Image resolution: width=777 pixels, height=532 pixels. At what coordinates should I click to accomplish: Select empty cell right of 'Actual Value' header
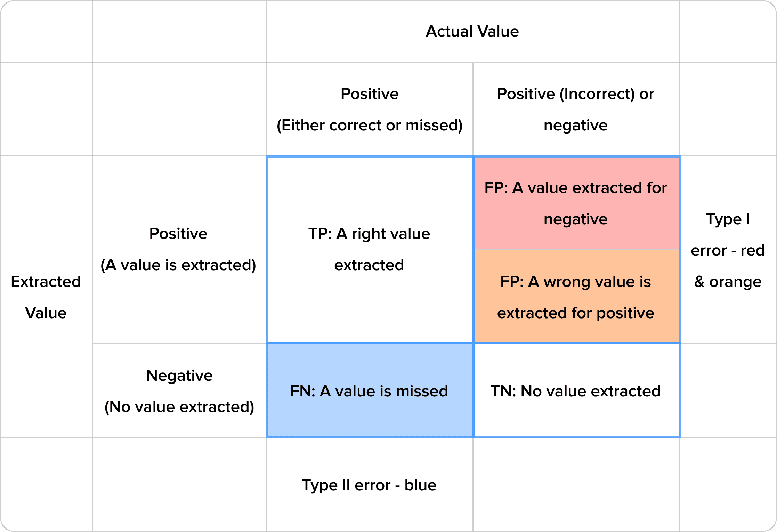point(728,31)
